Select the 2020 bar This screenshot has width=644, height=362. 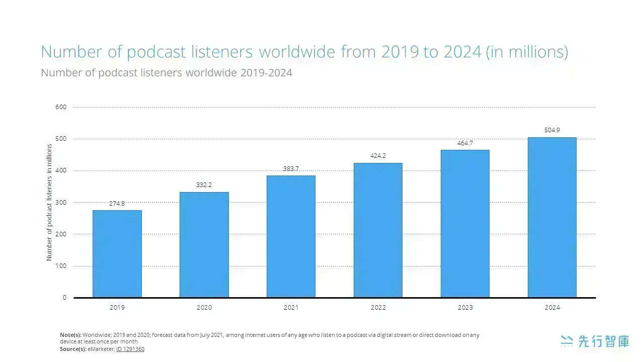tap(204, 245)
